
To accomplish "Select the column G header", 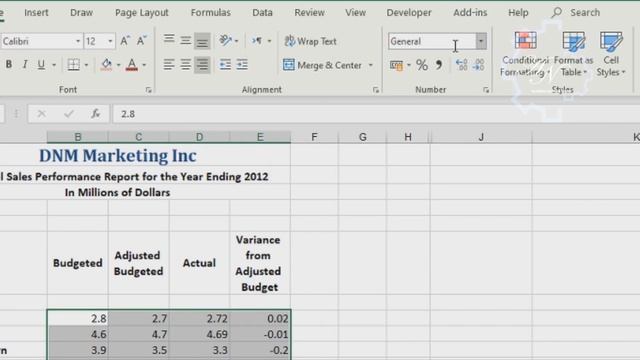I will pyautogui.click(x=362, y=137).
